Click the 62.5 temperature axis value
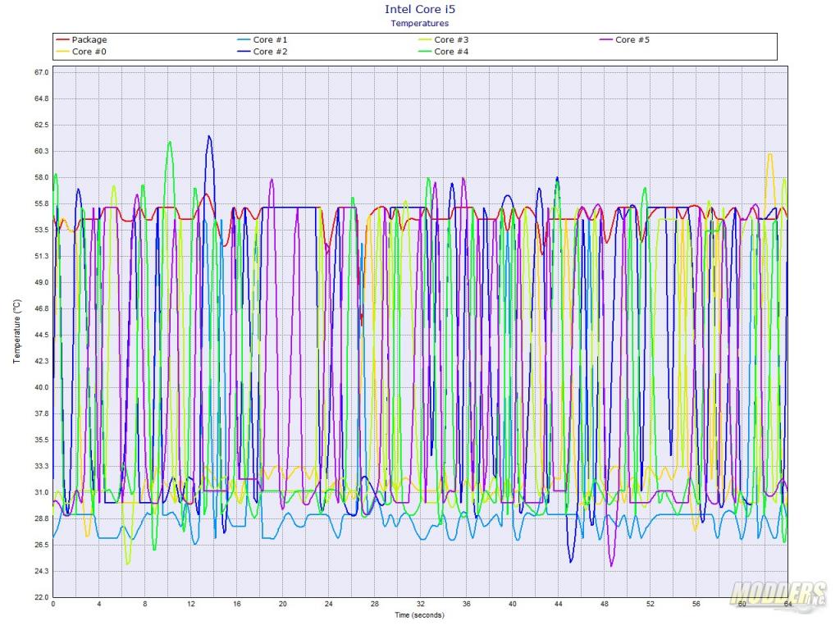The width and height of the screenshot is (840, 630). [41, 125]
